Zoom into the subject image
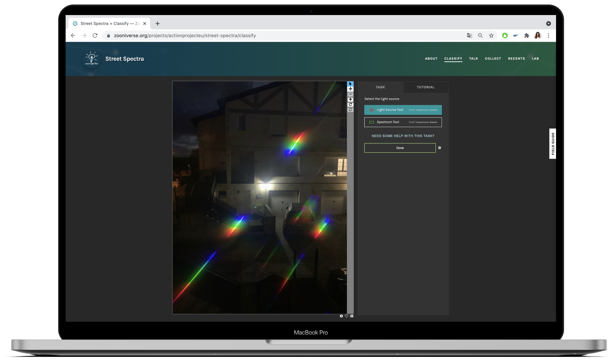The width and height of the screenshot is (616, 364). tap(350, 99)
